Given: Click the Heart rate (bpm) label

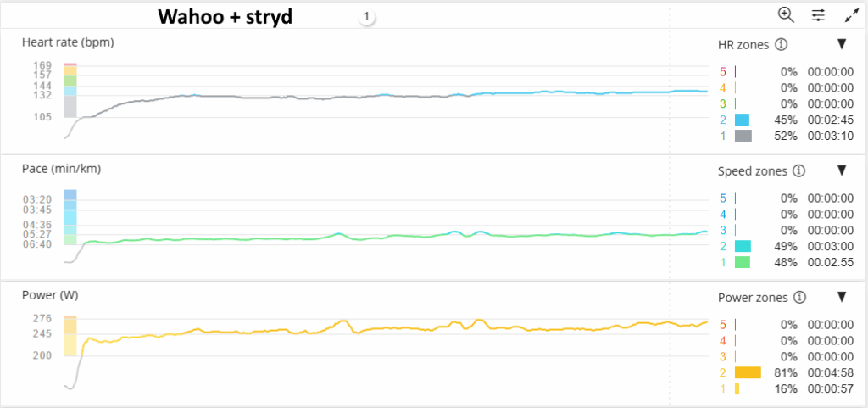Looking at the screenshot, I should tap(68, 42).
